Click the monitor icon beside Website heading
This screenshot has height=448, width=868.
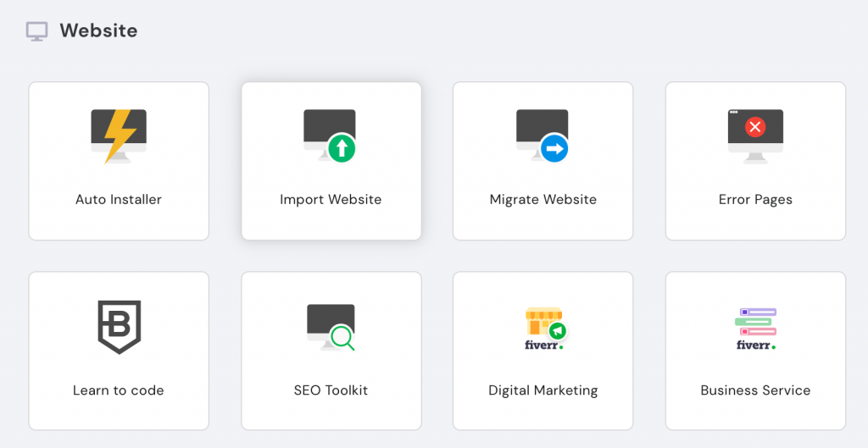coord(37,31)
